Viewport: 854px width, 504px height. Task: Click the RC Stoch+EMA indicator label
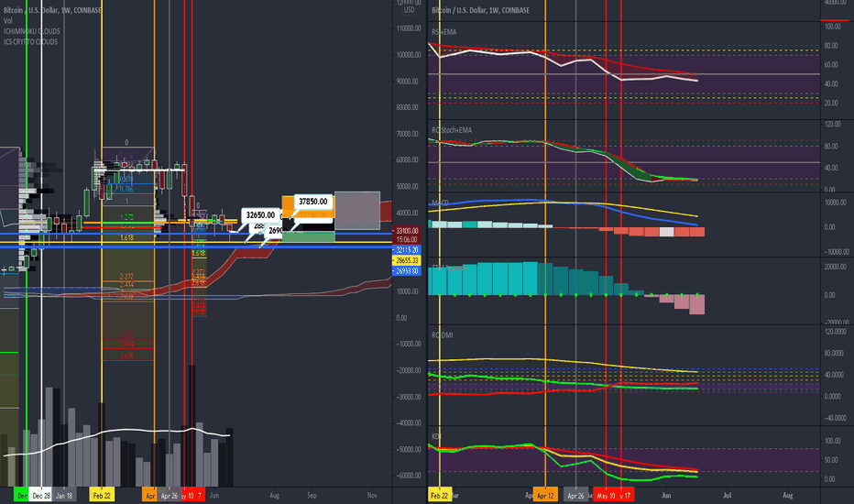[452, 130]
